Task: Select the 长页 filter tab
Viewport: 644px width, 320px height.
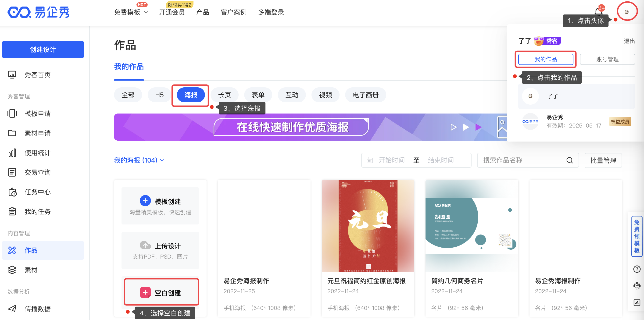Action: pos(225,95)
